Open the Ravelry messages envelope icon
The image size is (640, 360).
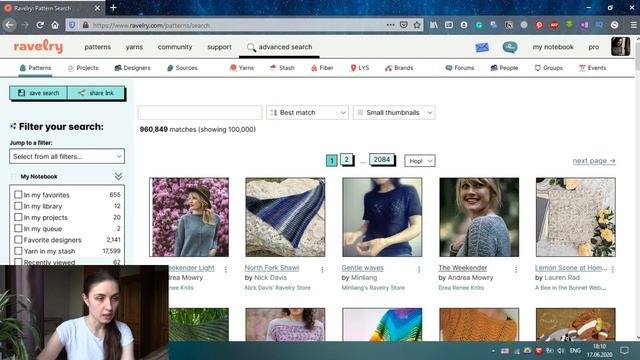(482, 47)
